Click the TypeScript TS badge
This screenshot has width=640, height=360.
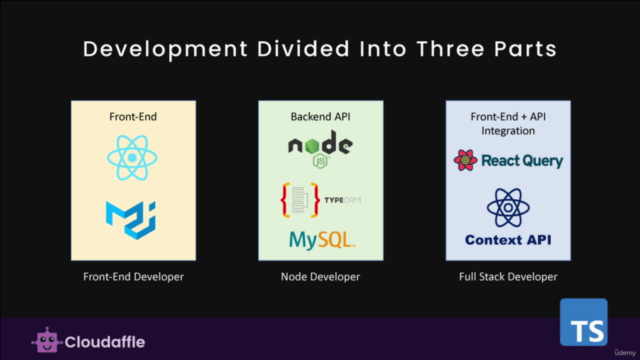pyautogui.click(x=584, y=322)
